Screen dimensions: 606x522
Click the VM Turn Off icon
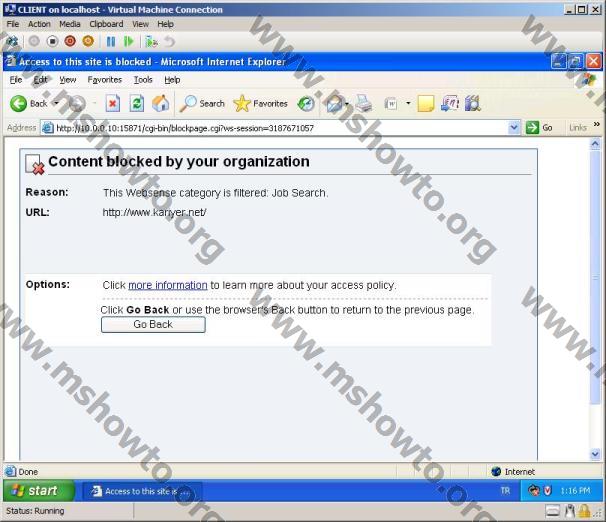tap(52, 41)
